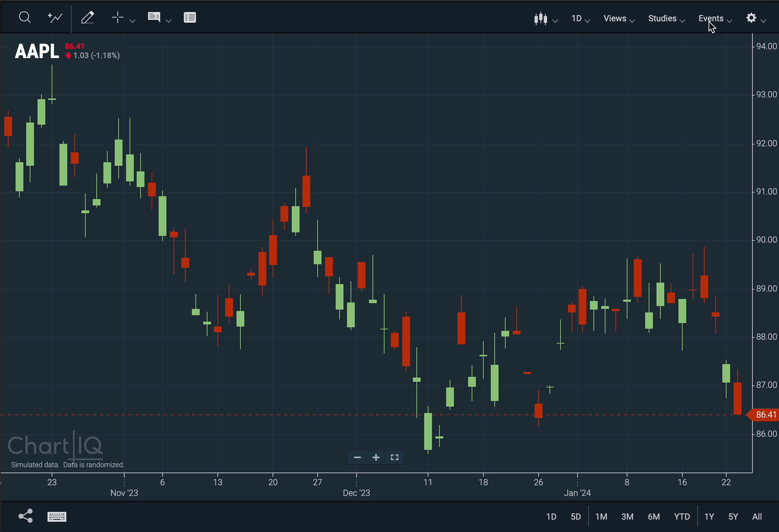The image size is (779, 532).
Task: Click the 92.00 price axis label
Action: [x=767, y=143]
